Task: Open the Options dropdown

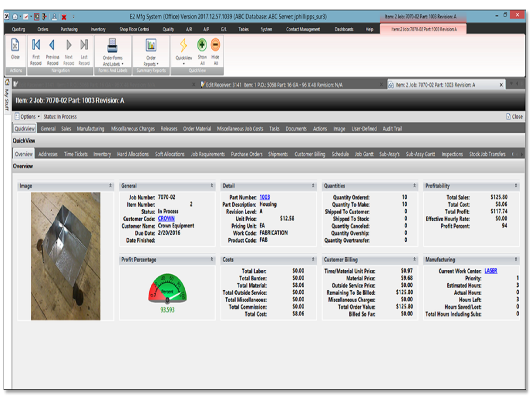Action: pyautogui.click(x=27, y=117)
